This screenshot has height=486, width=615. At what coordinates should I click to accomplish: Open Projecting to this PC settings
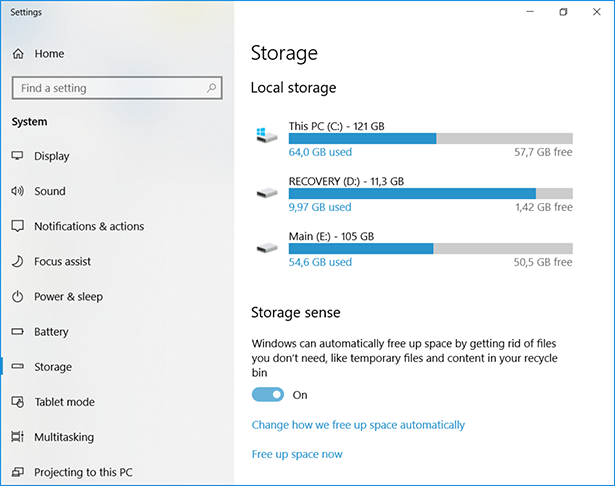point(82,472)
